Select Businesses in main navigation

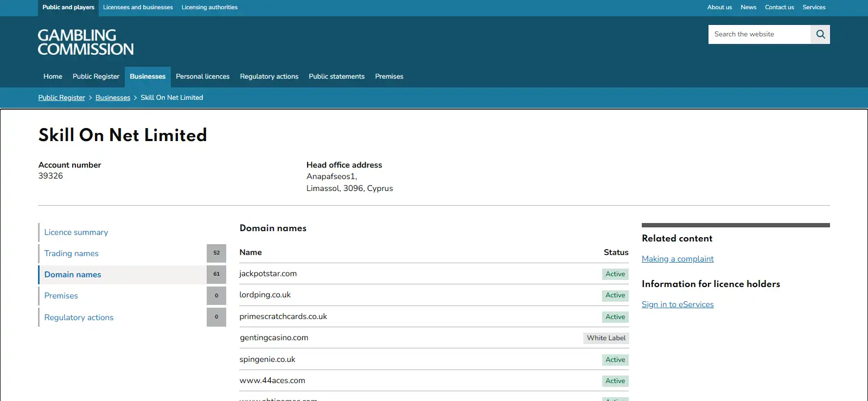[148, 77]
